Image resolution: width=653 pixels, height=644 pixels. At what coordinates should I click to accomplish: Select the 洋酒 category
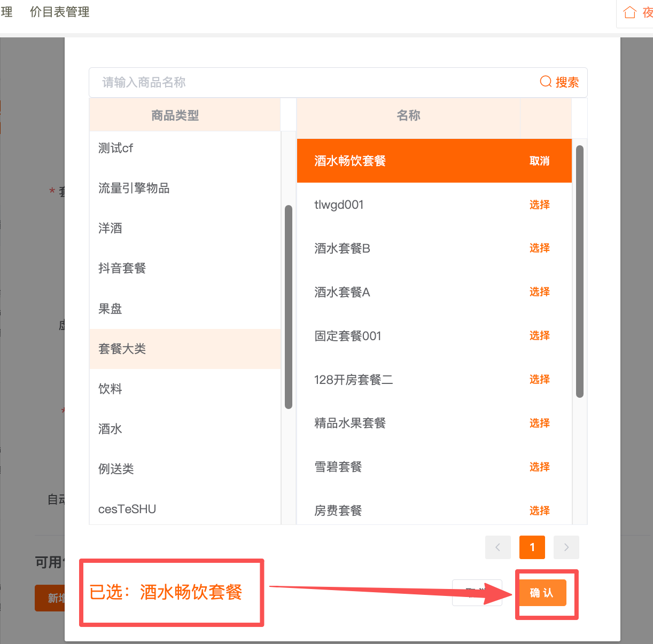pos(110,228)
